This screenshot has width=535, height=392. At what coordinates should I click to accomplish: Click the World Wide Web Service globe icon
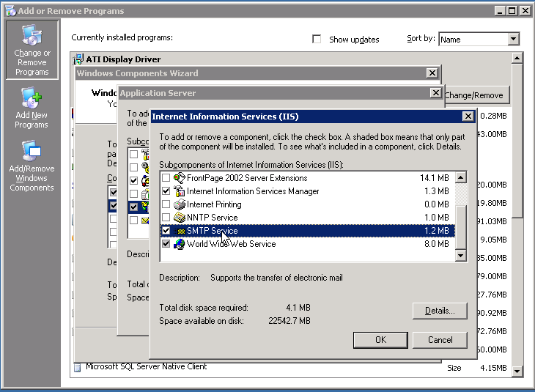pyautogui.click(x=179, y=244)
